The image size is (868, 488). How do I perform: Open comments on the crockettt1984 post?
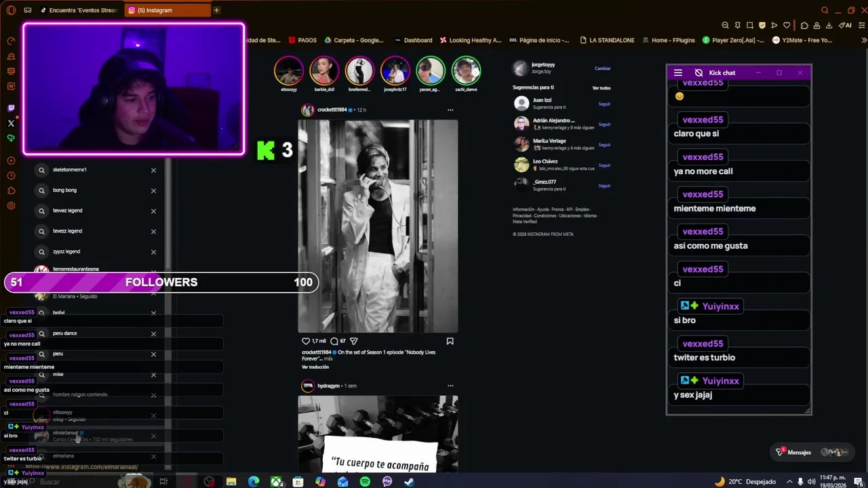pos(334,341)
